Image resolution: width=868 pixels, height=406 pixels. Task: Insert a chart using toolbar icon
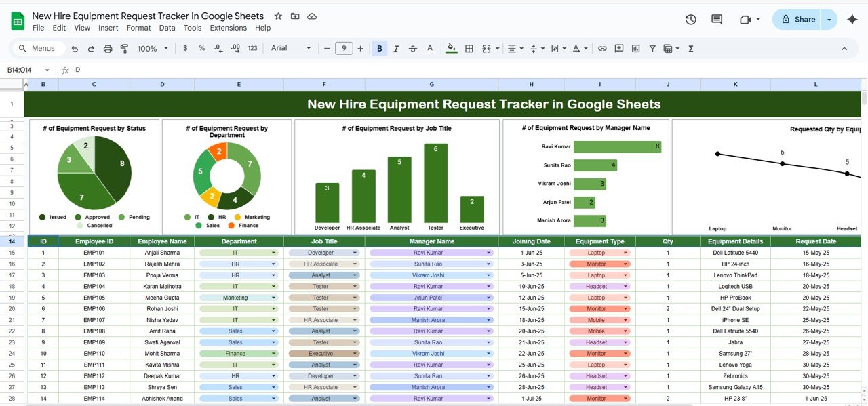[635, 49]
